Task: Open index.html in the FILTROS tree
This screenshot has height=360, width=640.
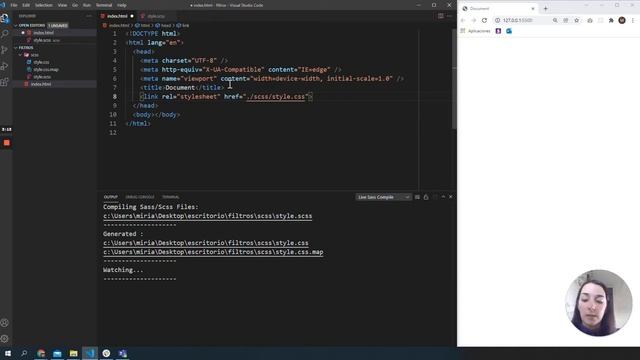Action: pyautogui.click(x=41, y=84)
